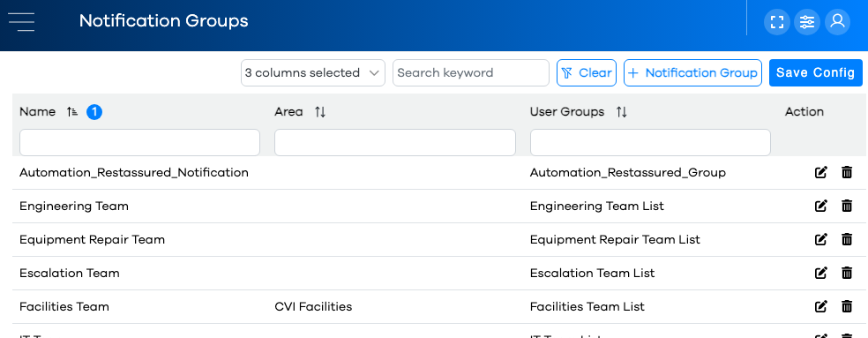Sort by the Name column icon
868x338 pixels.
pos(72,112)
